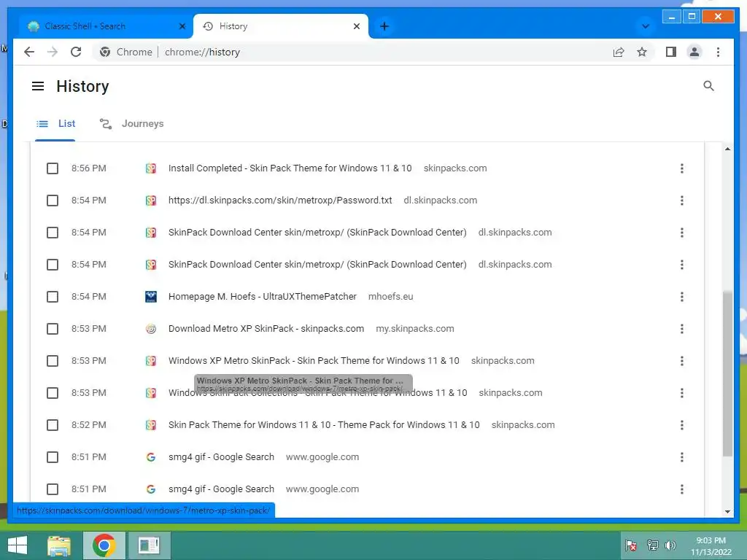This screenshot has height=560, width=747.
Task: Click the Chrome taskbar icon
Action: pyautogui.click(x=104, y=545)
